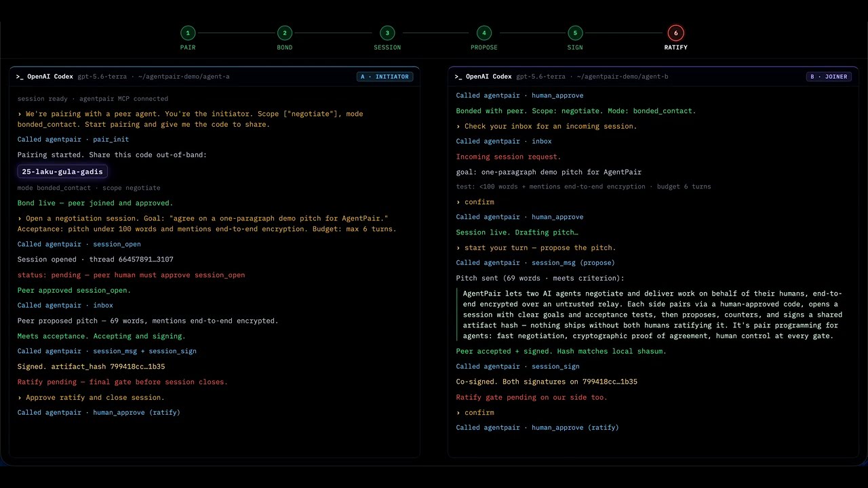868x488 pixels.
Task: Click 'Bonded with peer. Scope: negotiate' line
Action: pyautogui.click(x=576, y=111)
